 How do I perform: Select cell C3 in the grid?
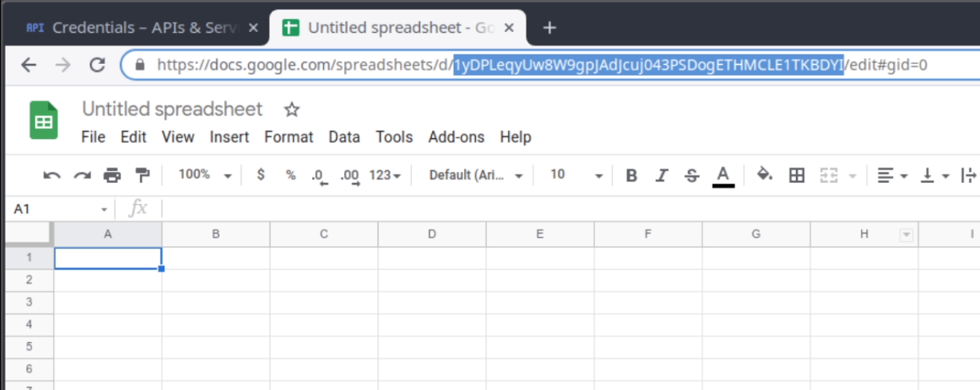(x=324, y=302)
